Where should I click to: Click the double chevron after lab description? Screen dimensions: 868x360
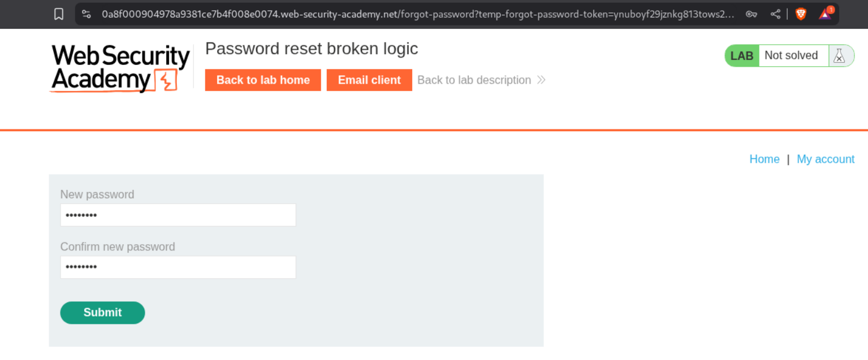[x=541, y=80]
